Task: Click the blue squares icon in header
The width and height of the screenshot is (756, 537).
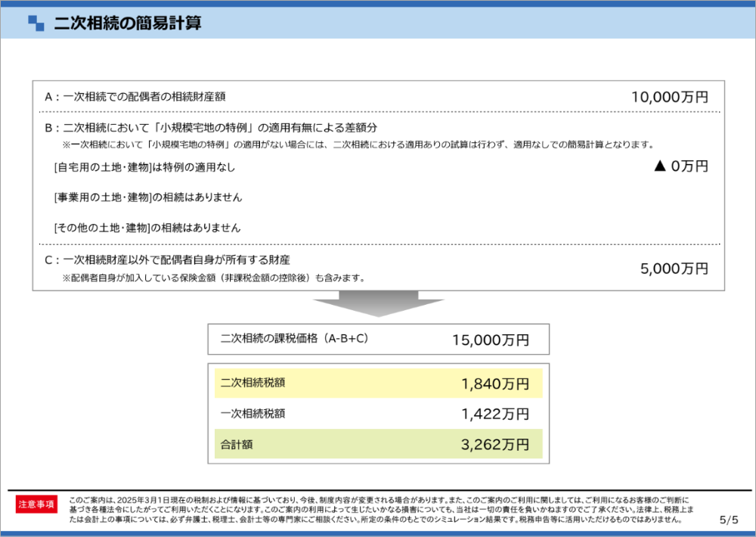Action: [36, 23]
